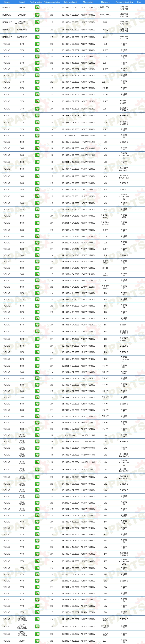Click the Moc silnika column header
The image size is (145, 644).
tap(88, 2)
